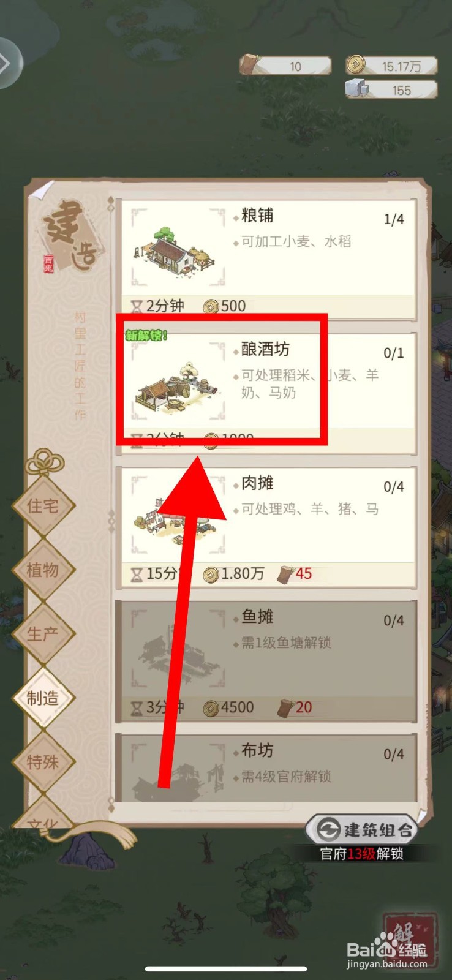The image size is (452, 980).
Task: Open the 特殊 category tab
Action: click(x=43, y=762)
